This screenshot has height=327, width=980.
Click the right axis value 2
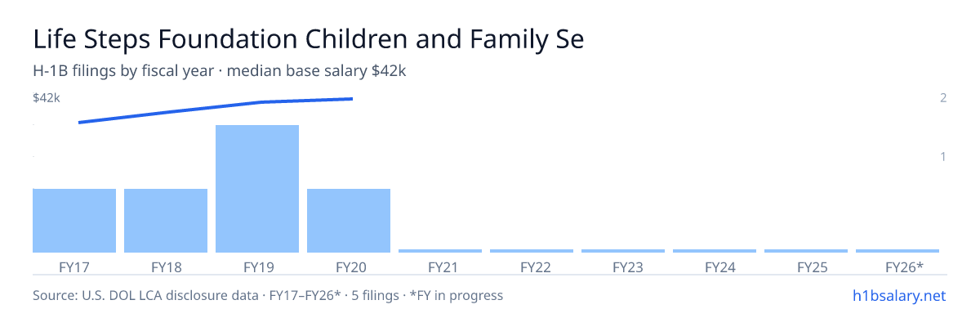pyautogui.click(x=943, y=98)
